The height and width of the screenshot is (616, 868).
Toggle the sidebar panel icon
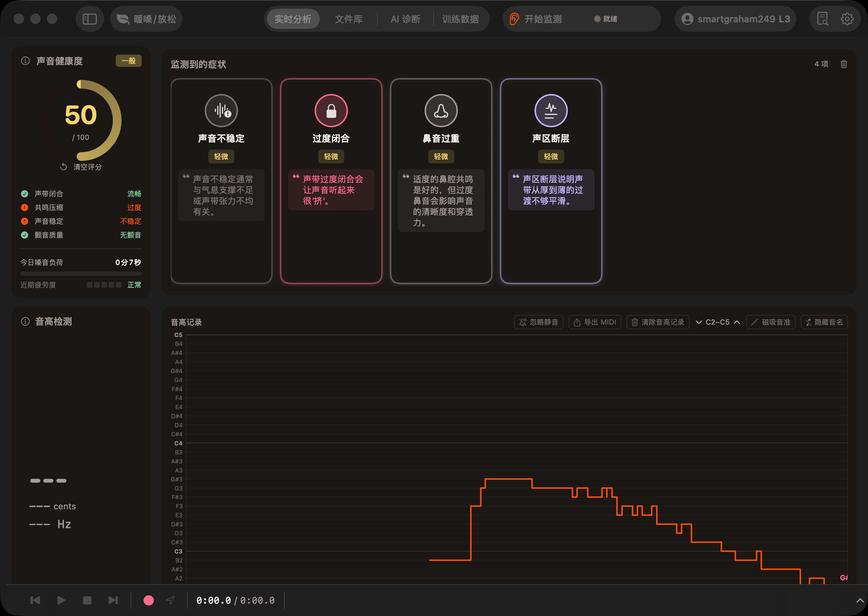(90, 19)
